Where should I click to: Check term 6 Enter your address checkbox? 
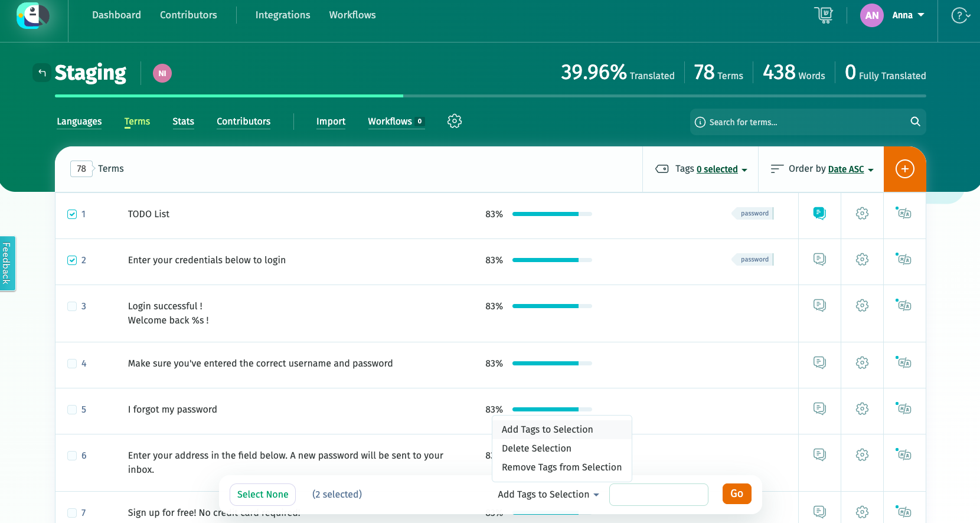[72, 456]
